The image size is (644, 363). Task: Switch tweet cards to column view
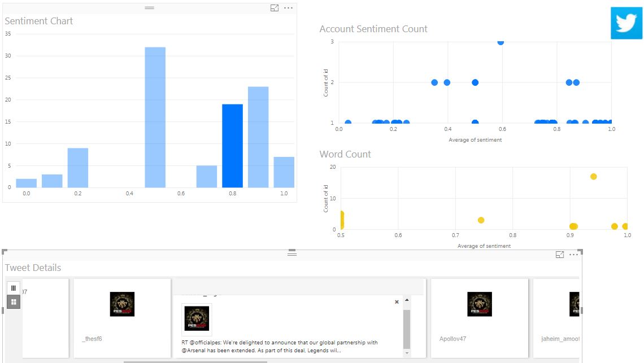pyautogui.click(x=14, y=288)
